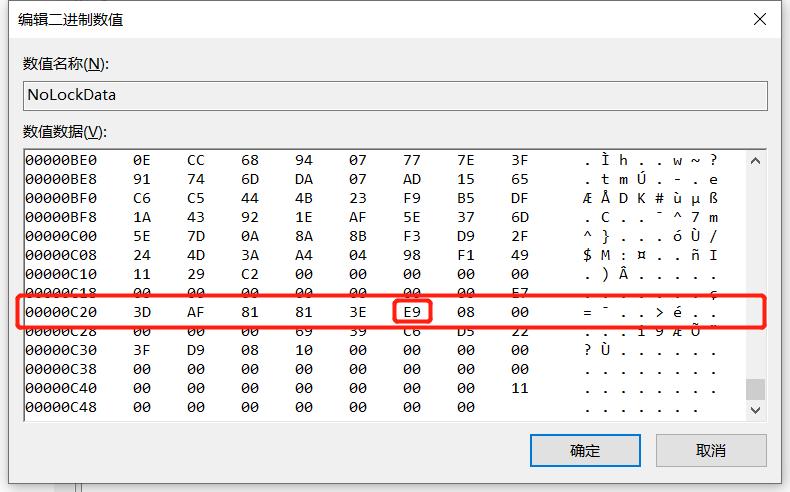Image resolution: width=790 pixels, height=492 pixels.
Task: Click address 00000C20 in offset column
Action: 61,312
